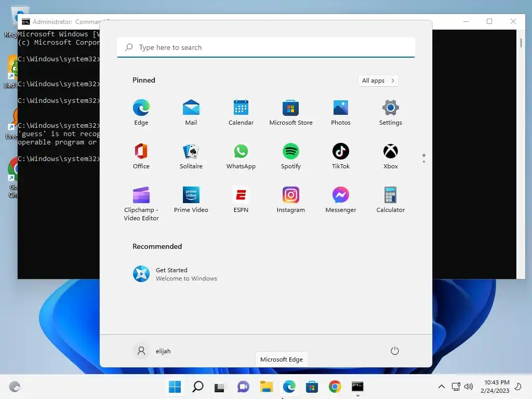Open Microsoft Edge on taskbar

coord(289,387)
